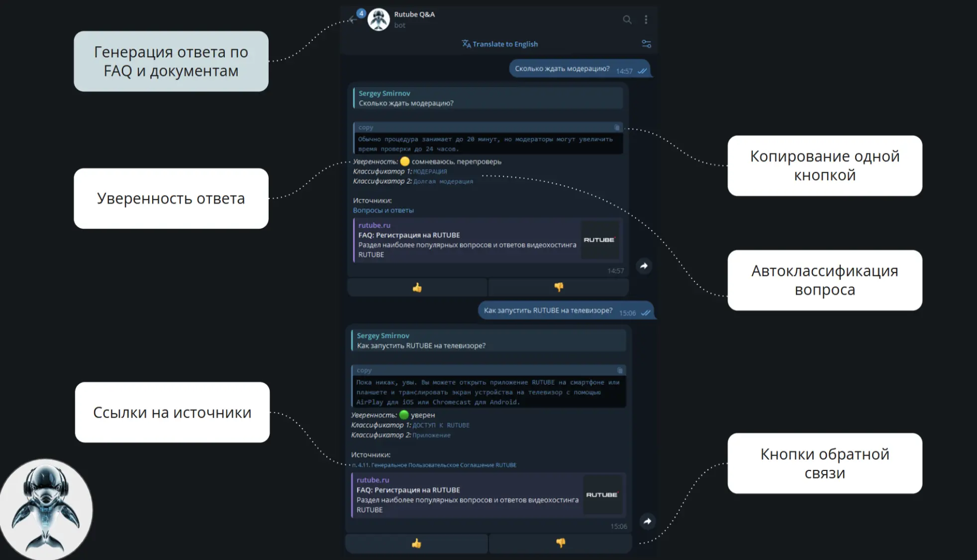Click the ДОСТУП К RUTUBE classifier tag
The image size is (977, 560).
point(441,426)
